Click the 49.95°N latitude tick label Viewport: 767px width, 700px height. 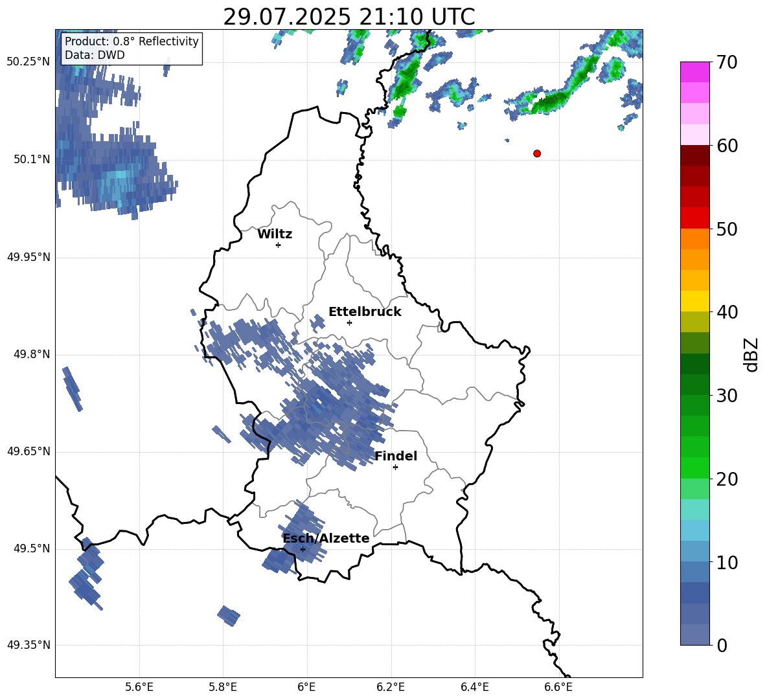29,256
